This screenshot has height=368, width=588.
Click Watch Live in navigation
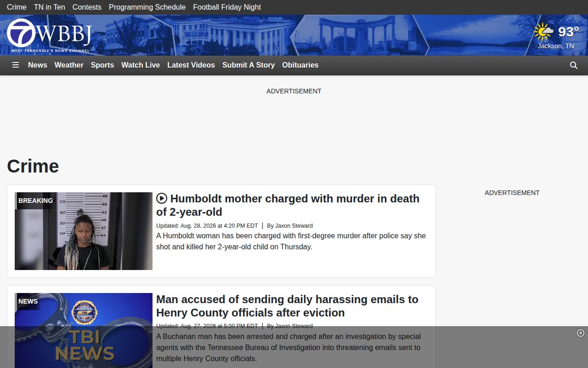click(x=141, y=65)
